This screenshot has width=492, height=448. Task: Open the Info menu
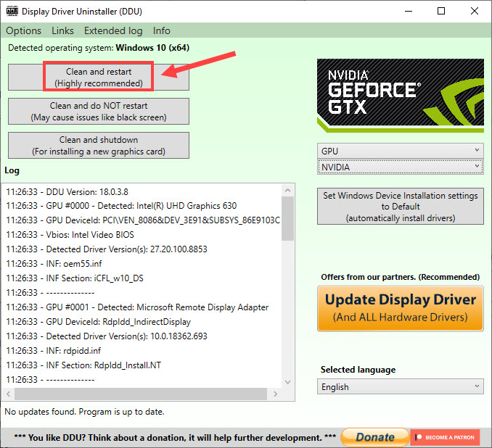click(162, 30)
